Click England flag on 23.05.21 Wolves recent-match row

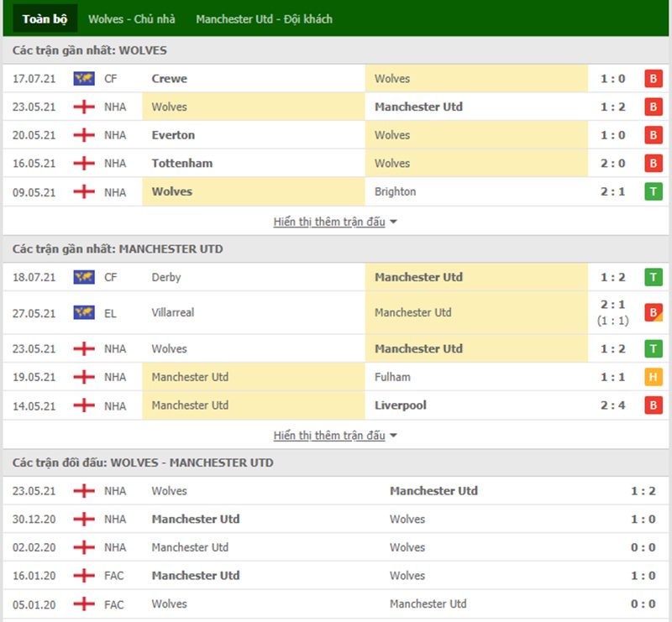(x=84, y=107)
